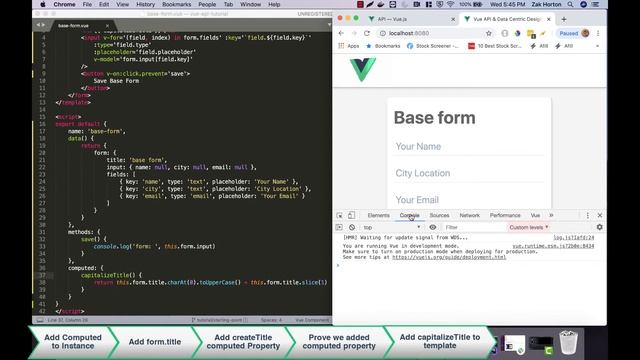Open the Bookmarks menu in menu bar
Screen dimensions: 640x360
176,4
